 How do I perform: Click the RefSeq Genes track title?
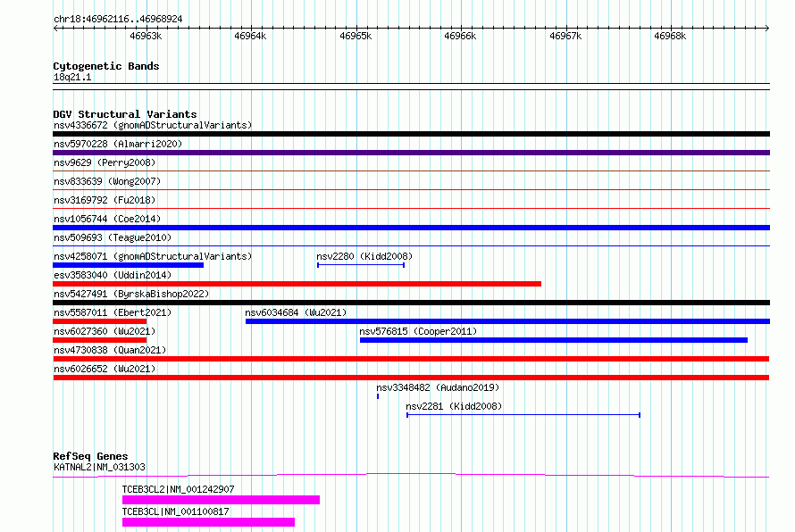[90, 456]
